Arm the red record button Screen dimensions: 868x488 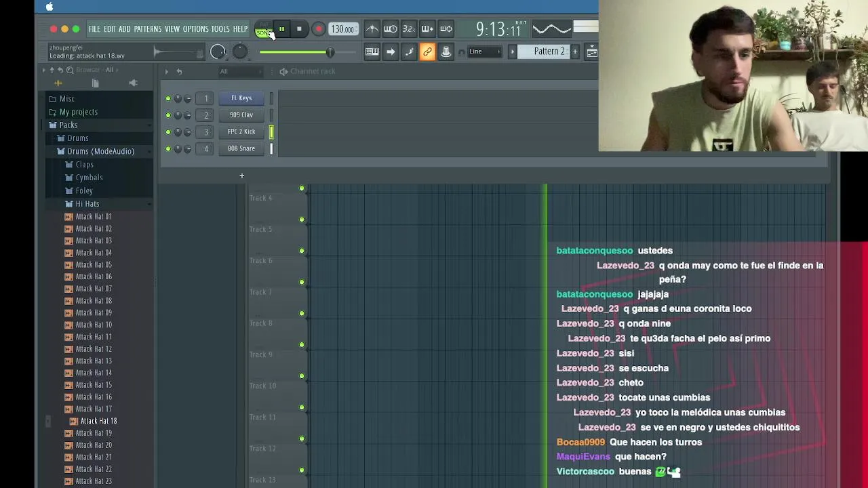(318, 29)
